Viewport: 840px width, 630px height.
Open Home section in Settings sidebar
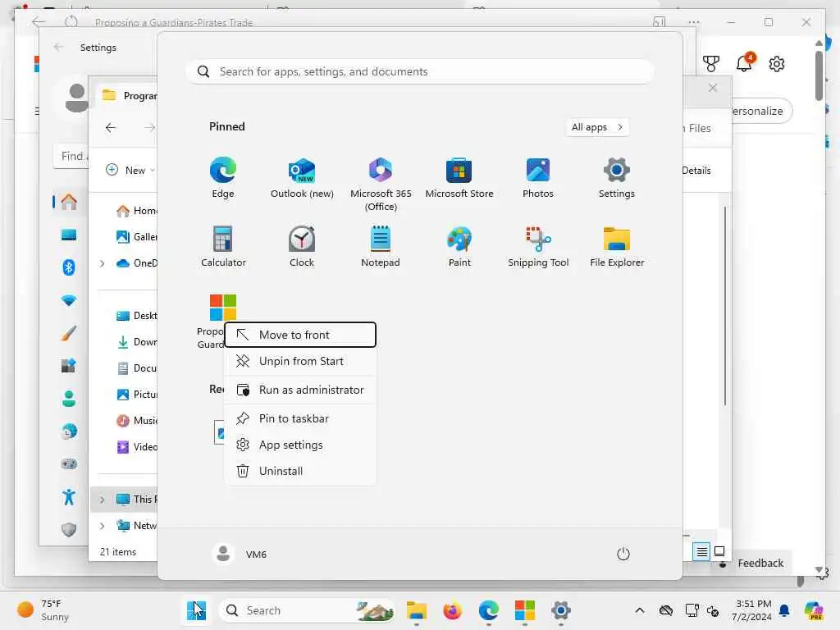69,202
